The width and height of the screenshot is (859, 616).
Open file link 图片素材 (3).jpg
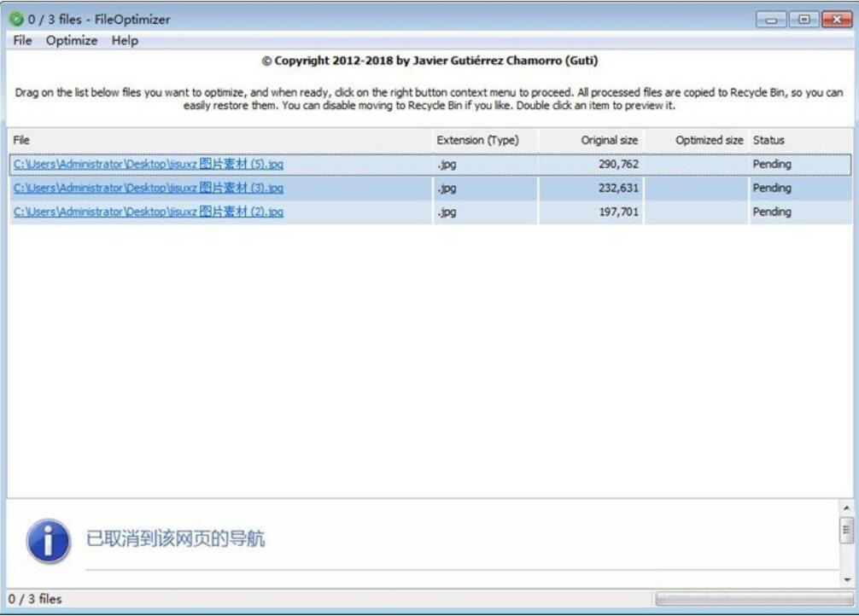149,188
